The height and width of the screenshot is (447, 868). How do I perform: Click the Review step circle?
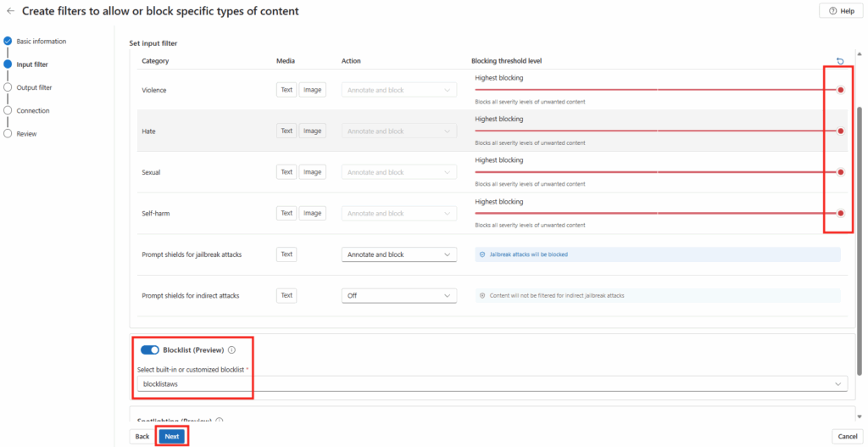[8, 133]
